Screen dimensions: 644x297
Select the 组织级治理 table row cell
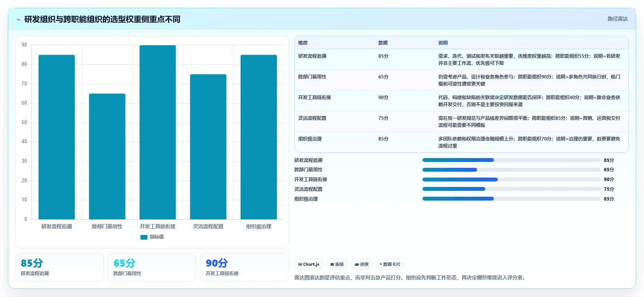pos(310,139)
